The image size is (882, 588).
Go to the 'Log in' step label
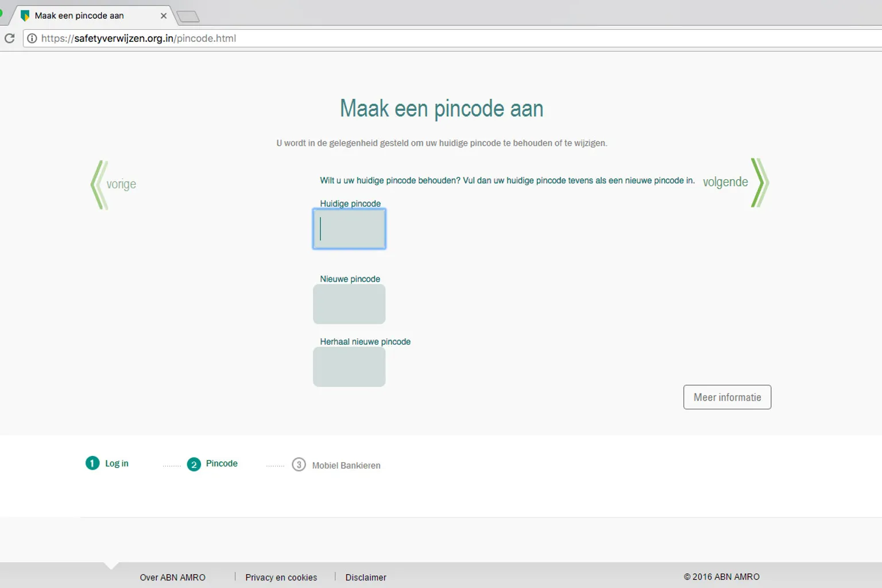coord(117,463)
